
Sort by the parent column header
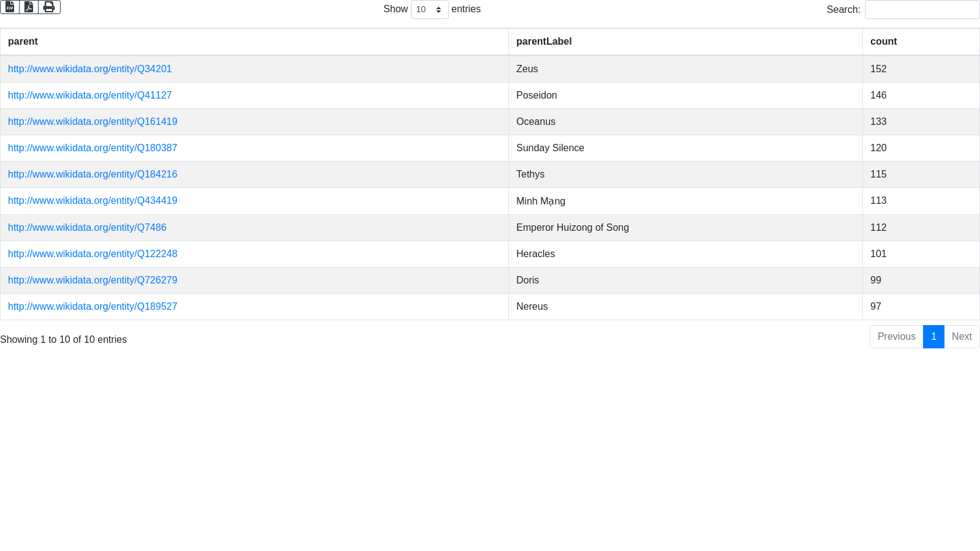pos(23,42)
